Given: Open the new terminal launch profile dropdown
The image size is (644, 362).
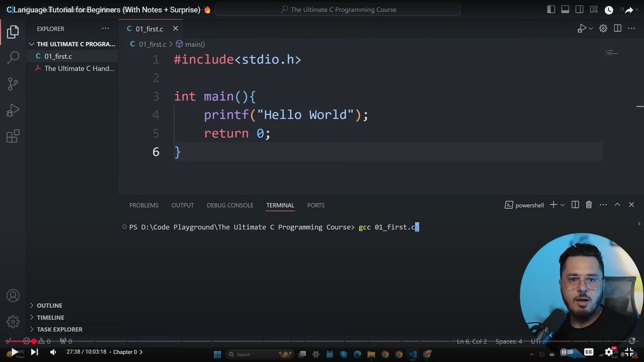Looking at the screenshot, I should tap(562, 205).
